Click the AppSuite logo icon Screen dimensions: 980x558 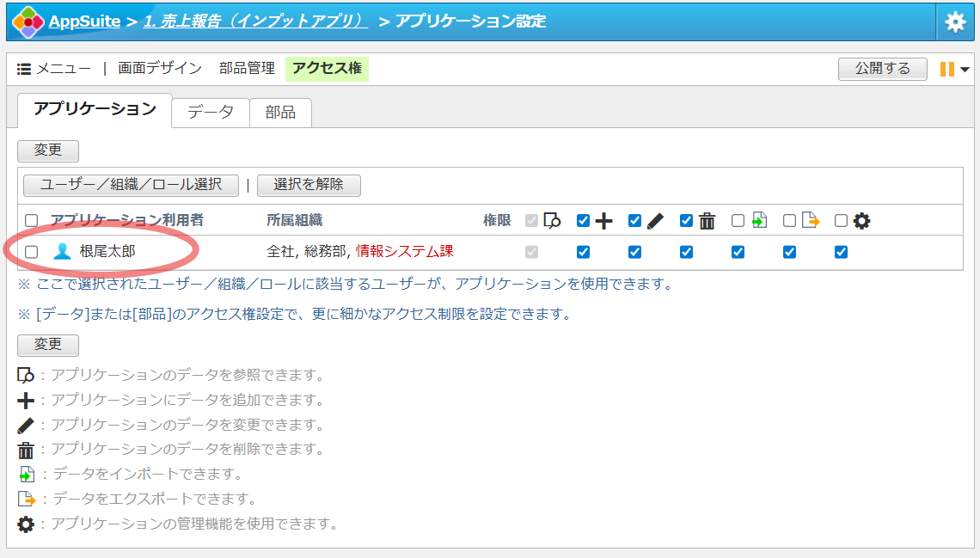(x=28, y=21)
